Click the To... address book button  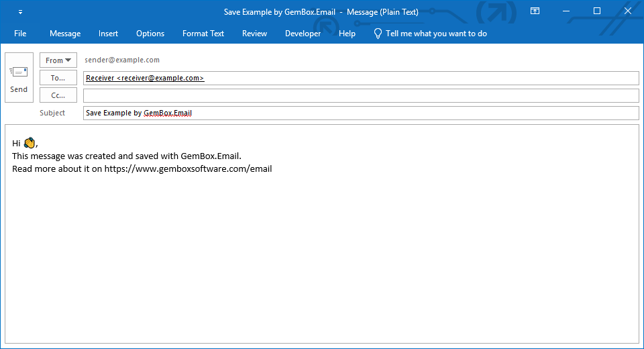coord(58,78)
